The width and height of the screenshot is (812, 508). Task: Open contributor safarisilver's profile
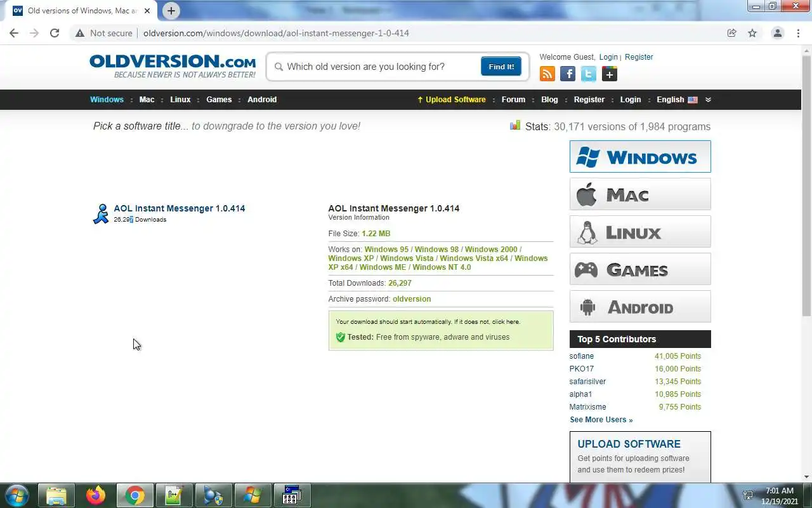click(x=587, y=382)
